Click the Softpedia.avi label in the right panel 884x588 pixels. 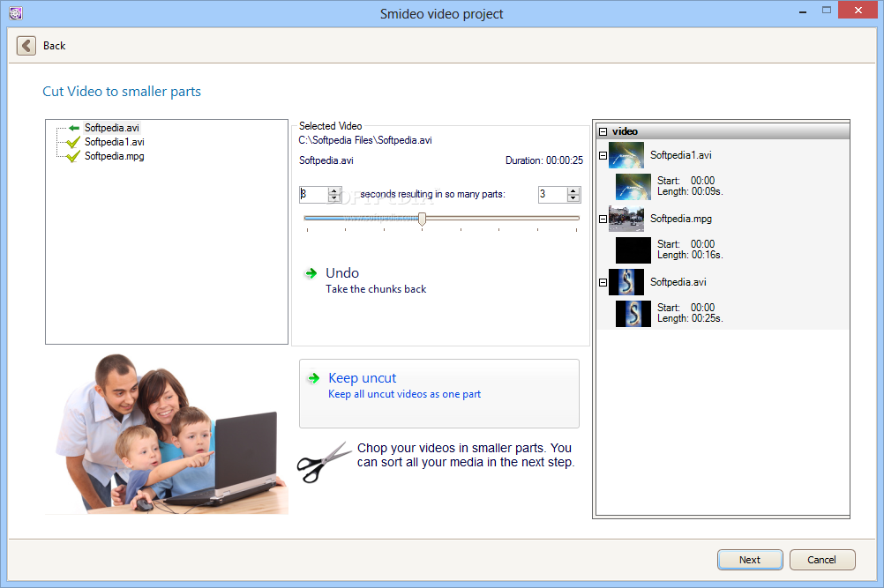(x=678, y=282)
